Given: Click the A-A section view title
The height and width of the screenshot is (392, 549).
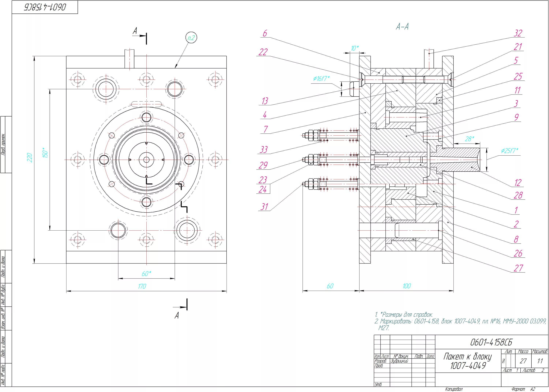Looking at the screenshot, I should tap(402, 27).
